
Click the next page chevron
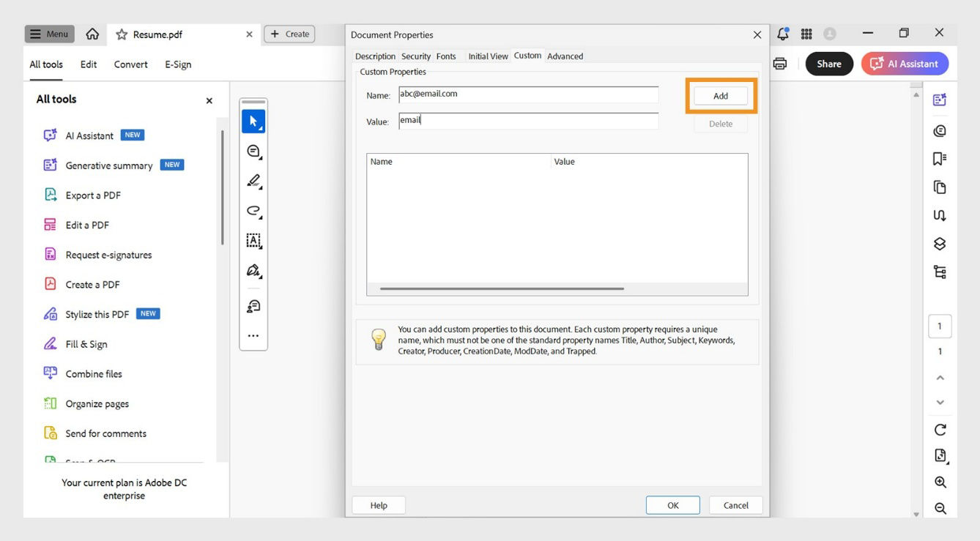[940, 402]
